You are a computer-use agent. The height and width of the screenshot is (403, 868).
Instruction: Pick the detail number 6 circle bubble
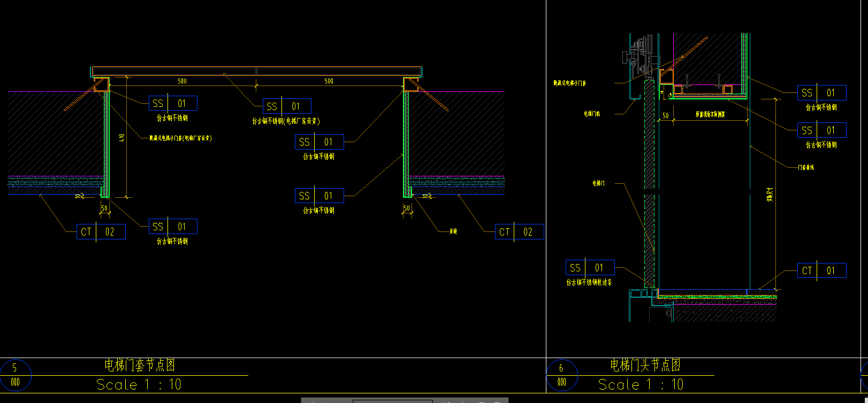562,375
